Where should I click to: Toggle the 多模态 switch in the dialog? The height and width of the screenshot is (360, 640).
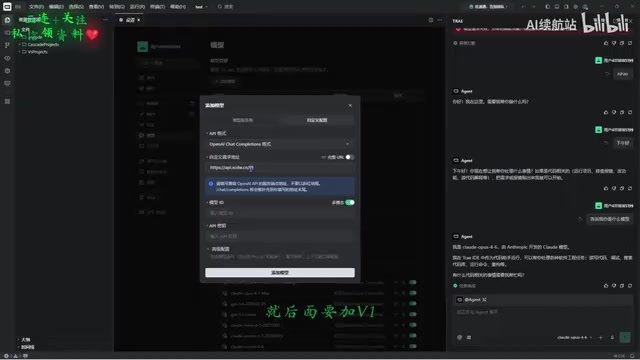pos(349,202)
